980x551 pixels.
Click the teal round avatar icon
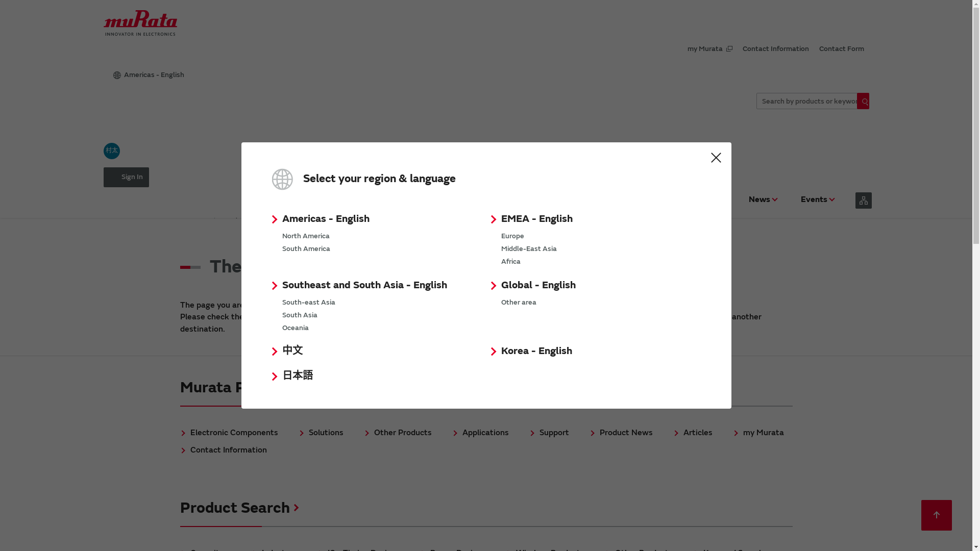(112, 151)
